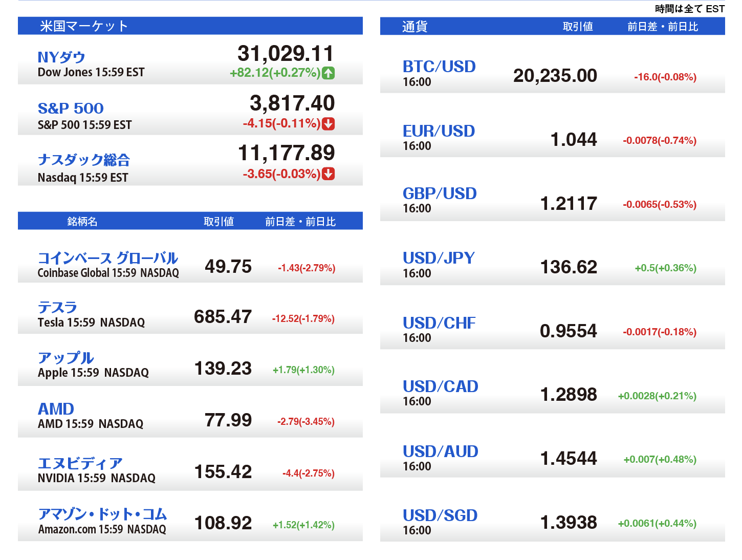Image resolution: width=742 pixels, height=560 pixels.
Task: Click the アップル stock name
Action: pyautogui.click(x=66, y=358)
